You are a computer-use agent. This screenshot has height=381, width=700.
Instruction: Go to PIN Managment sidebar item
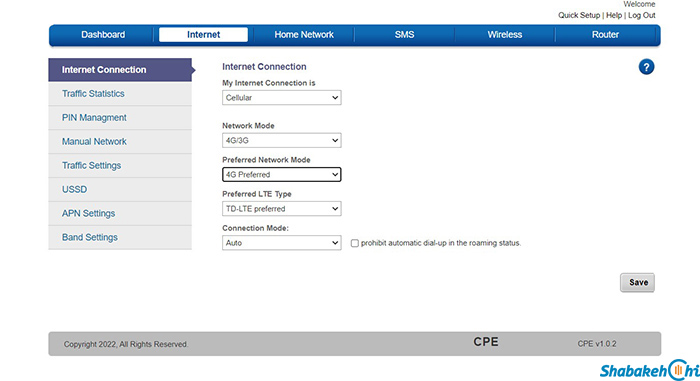tap(120, 118)
